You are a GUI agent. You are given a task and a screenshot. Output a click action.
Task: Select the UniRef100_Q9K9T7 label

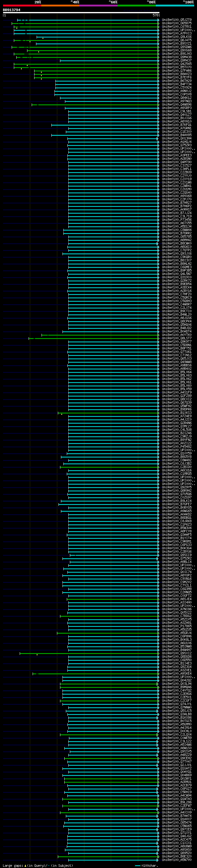pyautogui.click(x=176, y=341)
